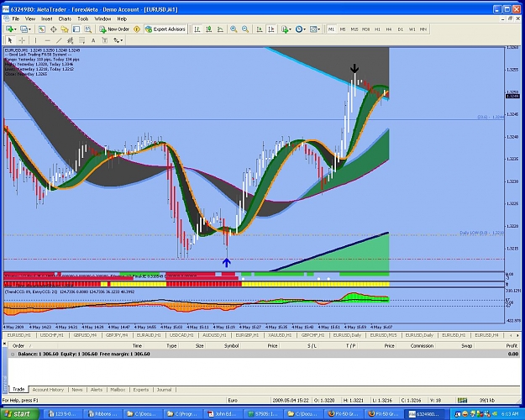Open the GBPUSD,H4 chart tab
525x420 pixels.
click(85, 335)
